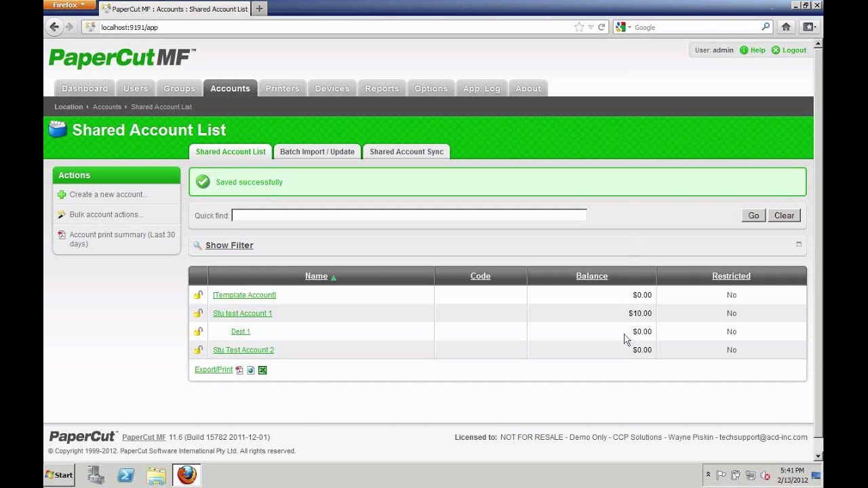868x488 pixels.
Task: Sort by Restricted column header
Action: pos(731,276)
